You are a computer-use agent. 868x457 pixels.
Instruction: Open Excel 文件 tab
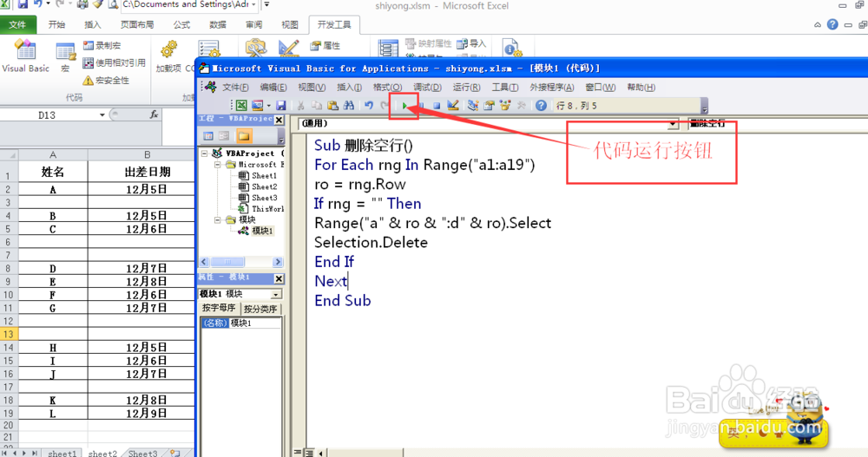[x=17, y=24]
